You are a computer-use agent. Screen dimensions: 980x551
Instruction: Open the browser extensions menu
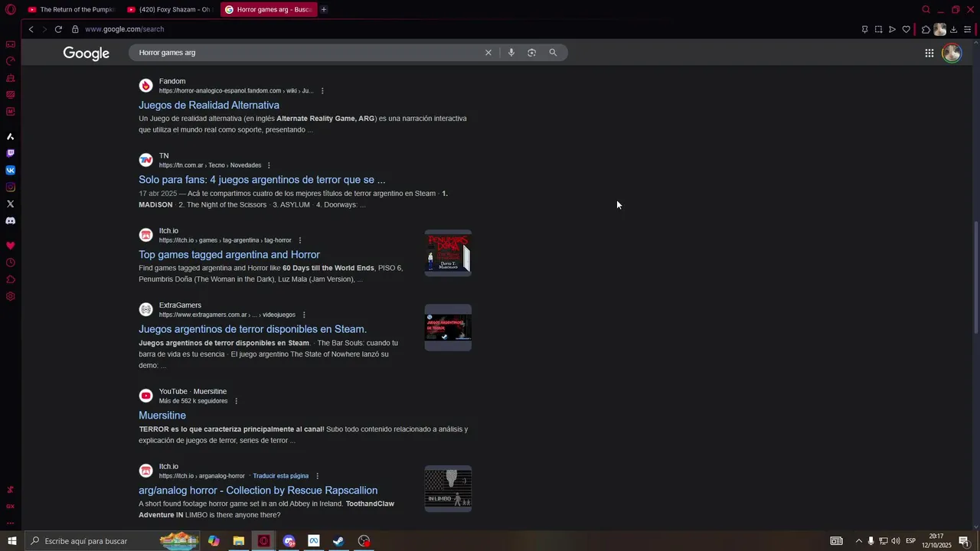(x=926, y=29)
